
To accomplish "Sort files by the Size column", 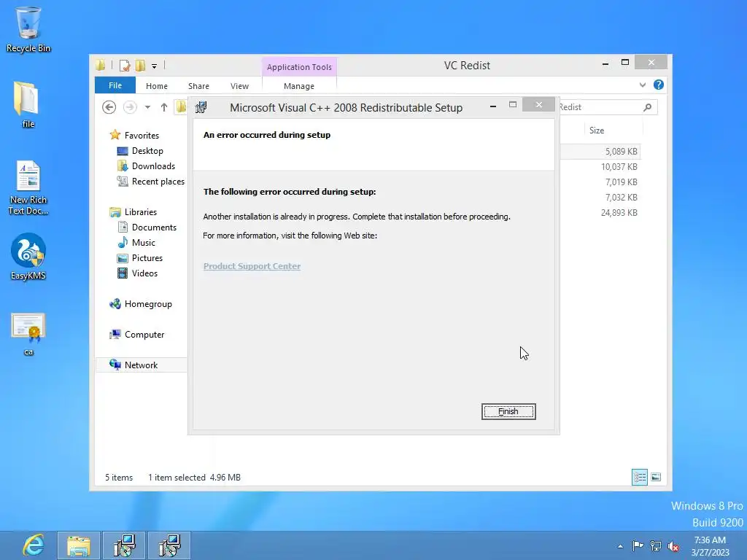I will click(x=597, y=131).
